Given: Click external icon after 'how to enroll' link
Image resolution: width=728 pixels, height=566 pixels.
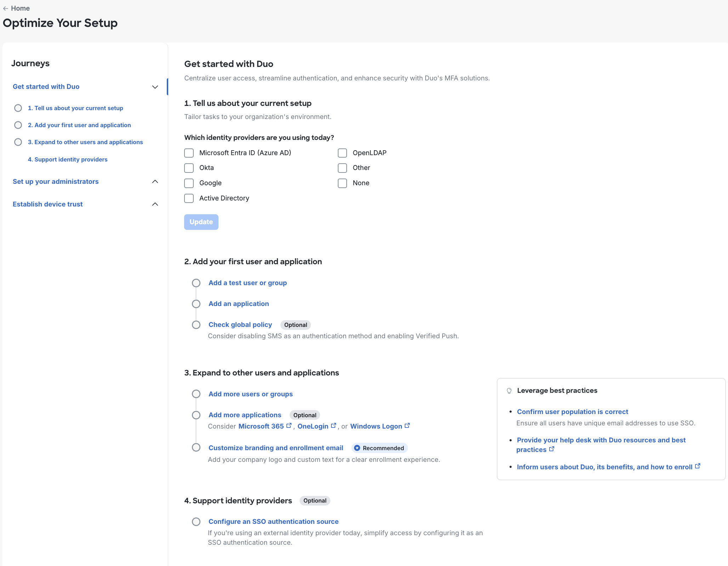Looking at the screenshot, I should (698, 466).
